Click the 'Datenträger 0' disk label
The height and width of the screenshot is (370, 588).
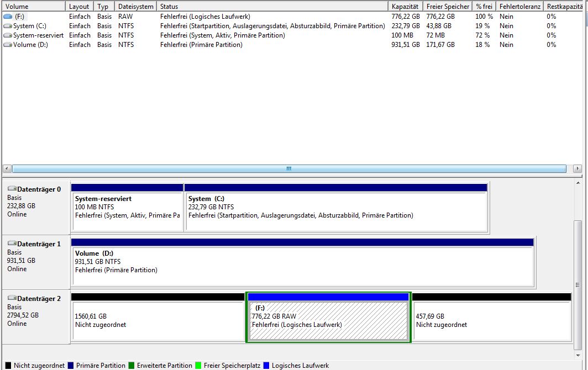click(x=39, y=189)
